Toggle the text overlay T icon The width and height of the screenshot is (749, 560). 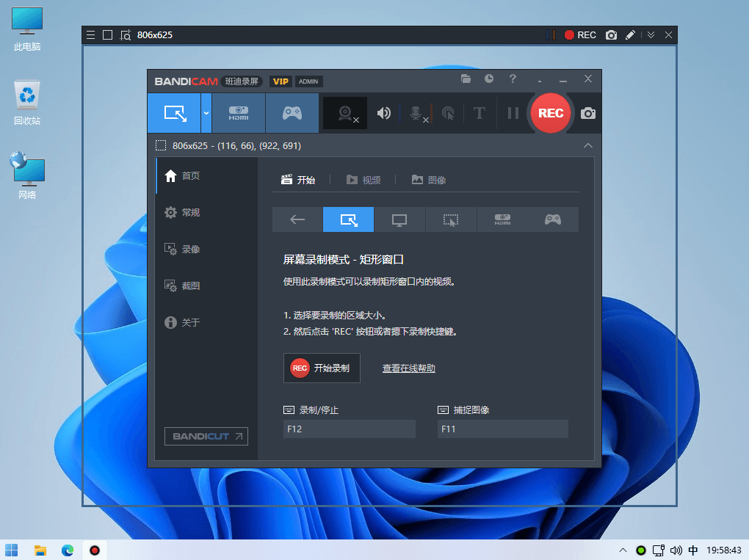tap(479, 113)
